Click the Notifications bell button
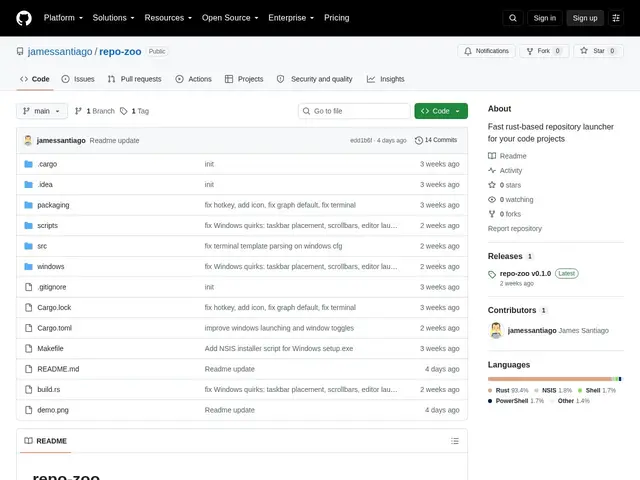640x480 pixels. 486,51
